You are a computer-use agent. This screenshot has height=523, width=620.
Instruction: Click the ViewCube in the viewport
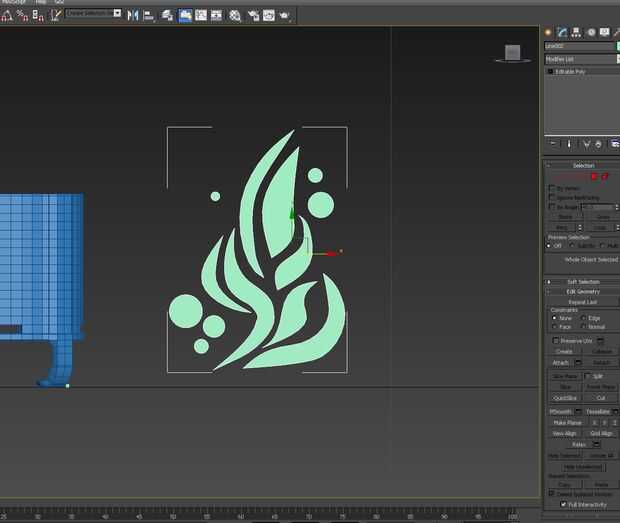tap(512, 53)
